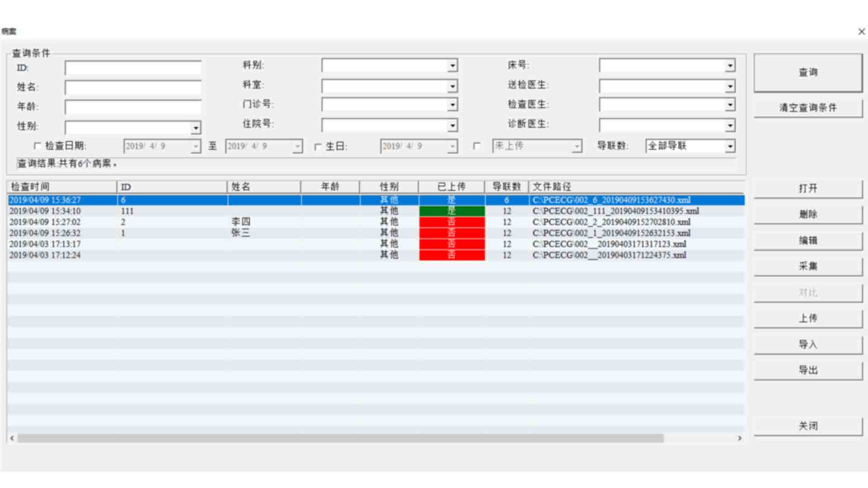868x488 pixels.
Task: Click the 删除 button
Action: pyautogui.click(x=808, y=214)
